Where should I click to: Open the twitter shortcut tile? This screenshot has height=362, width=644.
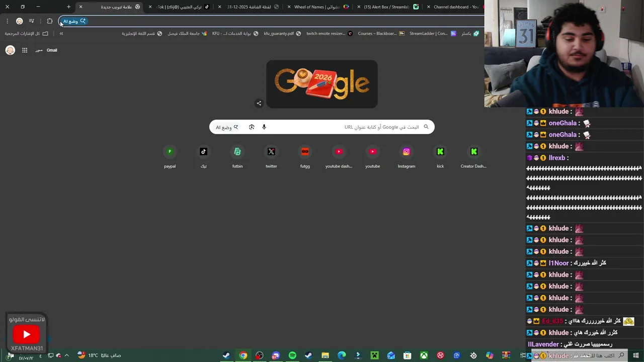tap(271, 156)
